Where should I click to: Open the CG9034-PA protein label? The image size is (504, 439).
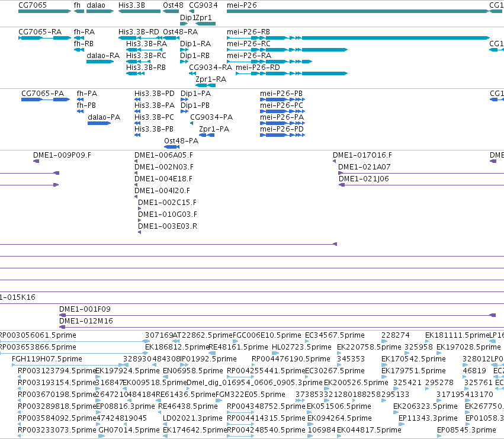pyautogui.click(x=211, y=117)
